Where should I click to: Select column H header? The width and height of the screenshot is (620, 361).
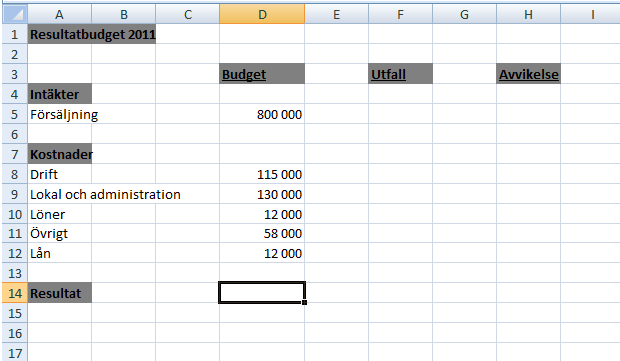coord(529,15)
